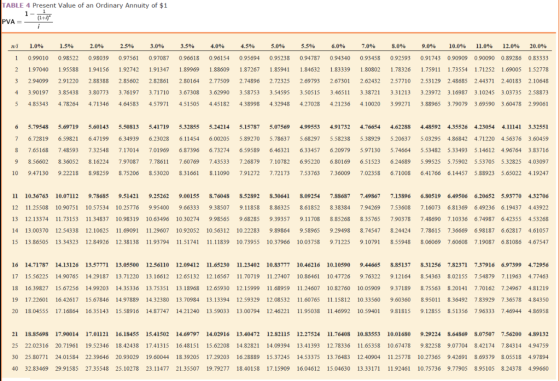This screenshot has height=381, width=560.
Task: Click the value 5.20637
Action: pyautogui.click(x=400, y=139)
